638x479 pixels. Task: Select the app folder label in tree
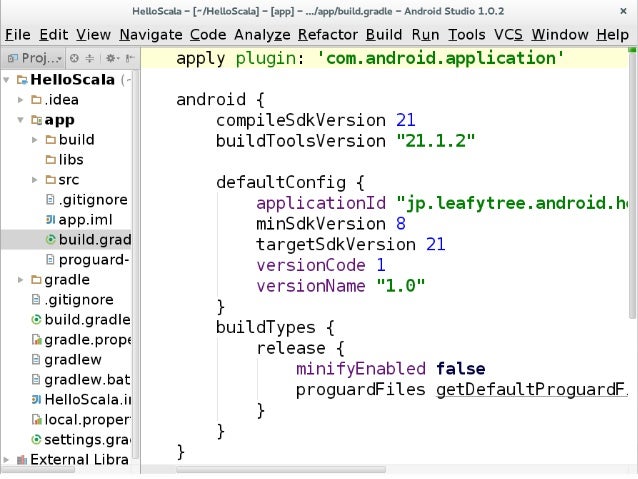tap(59, 120)
